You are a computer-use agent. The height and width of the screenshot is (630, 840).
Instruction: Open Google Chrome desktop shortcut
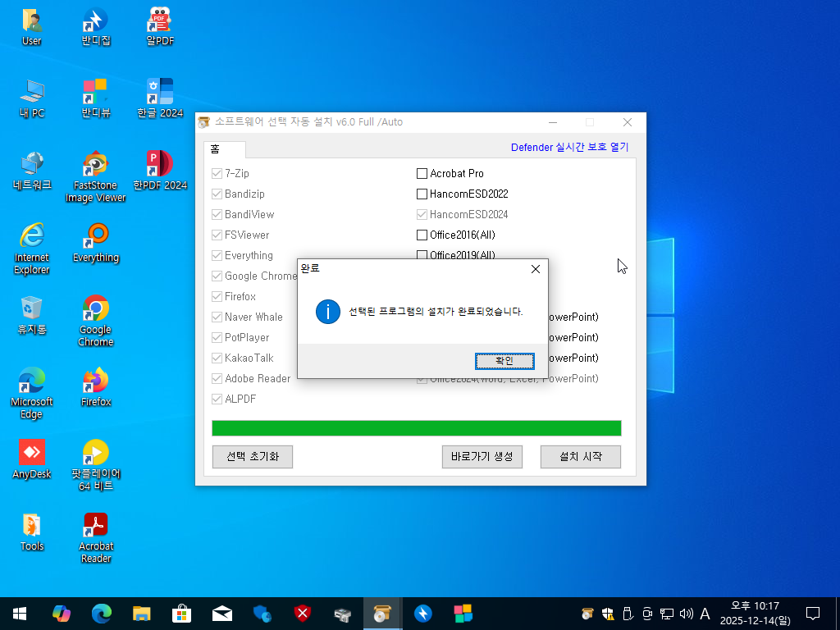click(x=96, y=322)
